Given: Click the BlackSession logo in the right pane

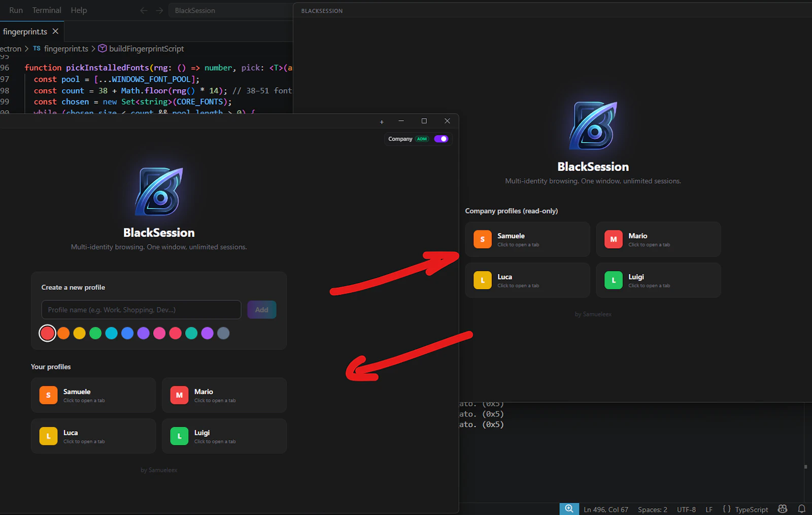Looking at the screenshot, I should pos(593,125).
